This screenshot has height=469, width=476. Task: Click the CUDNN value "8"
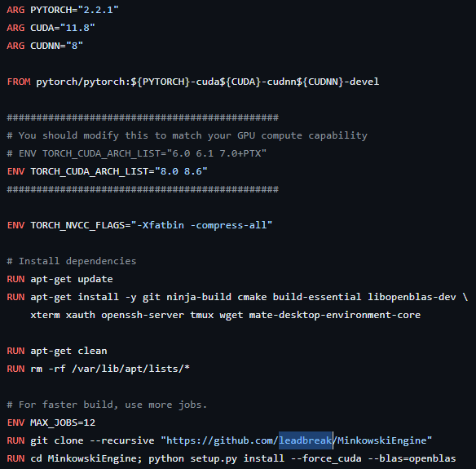pyautogui.click(x=74, y=46)
